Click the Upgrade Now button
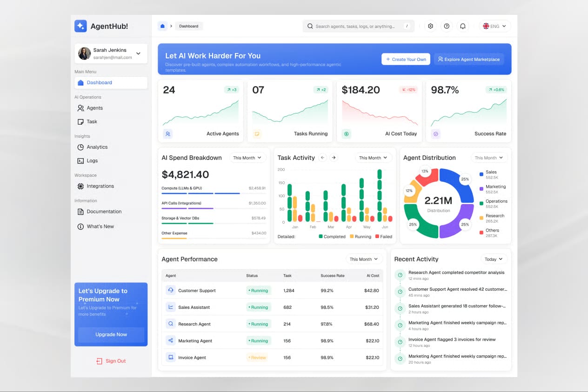This screenshot has height=392, width=588. tap(111, 334)
